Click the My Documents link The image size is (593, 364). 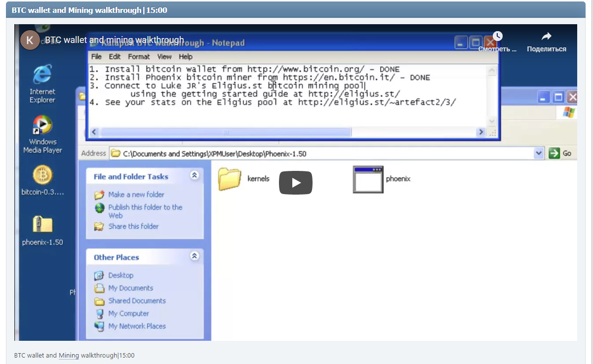click(x=130, y=288)
